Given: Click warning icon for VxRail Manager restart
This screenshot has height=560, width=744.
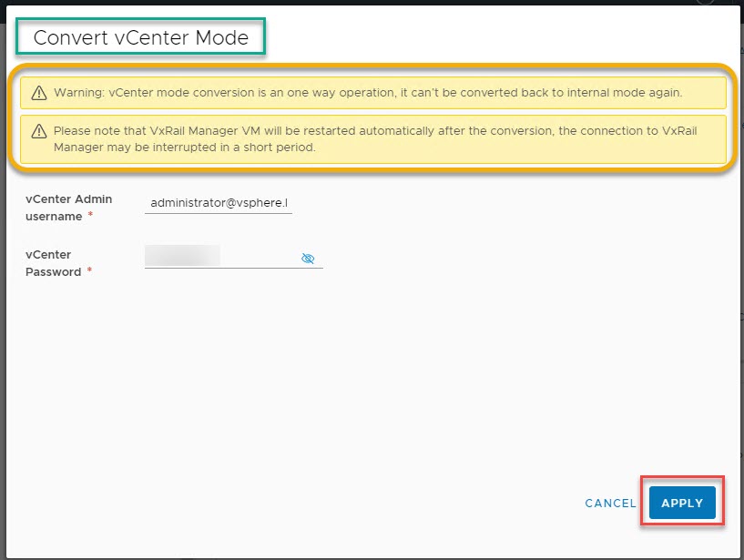Looking at the screenshot, I should coord(39,131).
